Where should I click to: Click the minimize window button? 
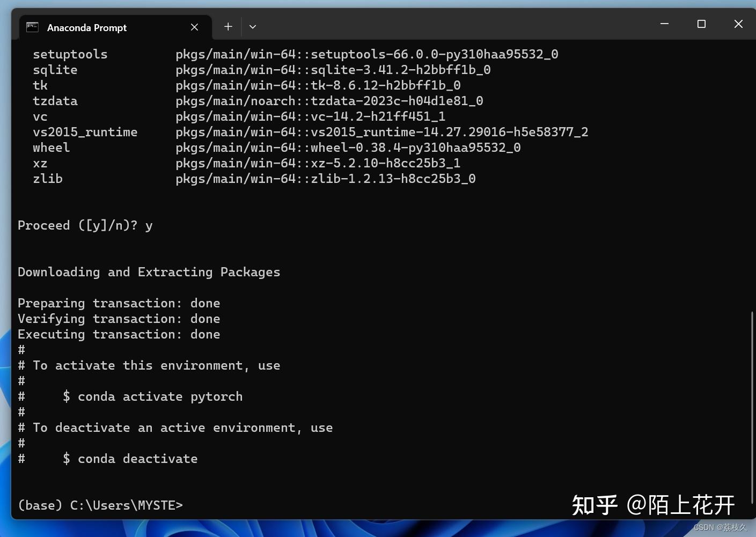[x=664, y=24]
